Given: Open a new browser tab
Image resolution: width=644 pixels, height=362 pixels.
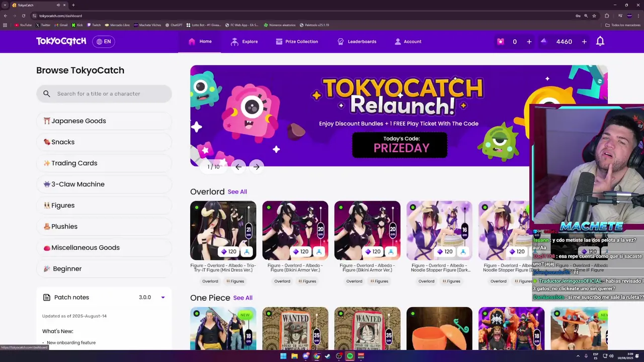Looking at the screenshot, I should (x=73, y=5).
